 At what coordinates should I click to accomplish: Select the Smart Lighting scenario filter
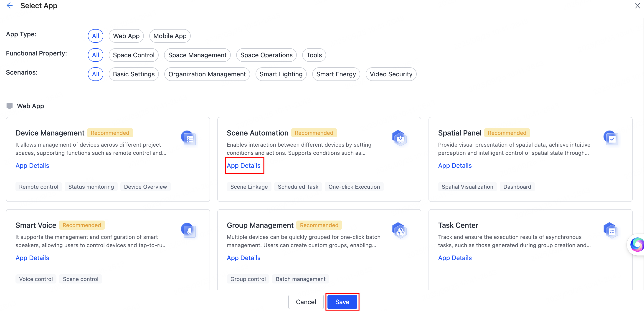coord(281,74)
